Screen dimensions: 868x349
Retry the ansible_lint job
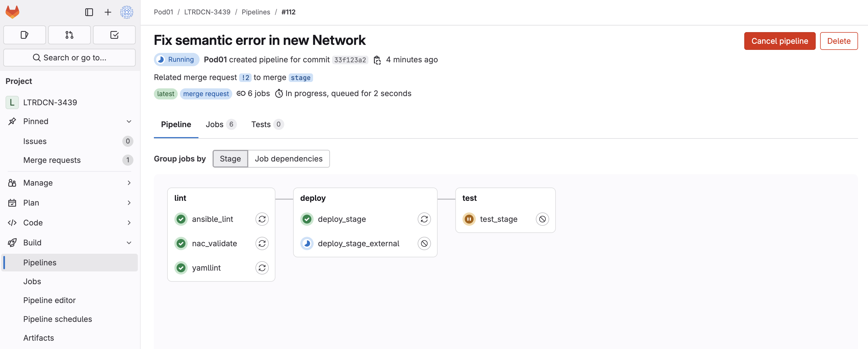262,219
